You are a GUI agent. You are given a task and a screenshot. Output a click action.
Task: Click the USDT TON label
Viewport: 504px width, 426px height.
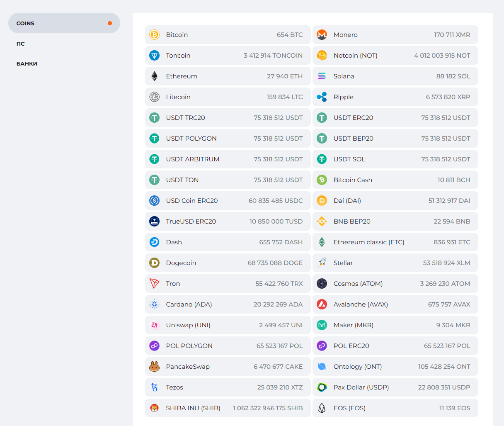[x=182, y=180]
